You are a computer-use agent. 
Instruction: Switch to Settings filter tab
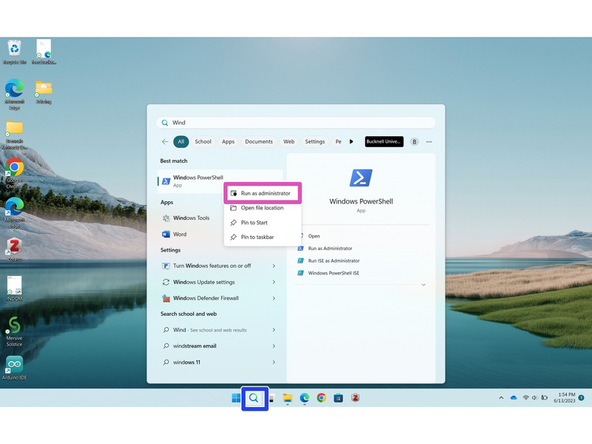point(315,142)
